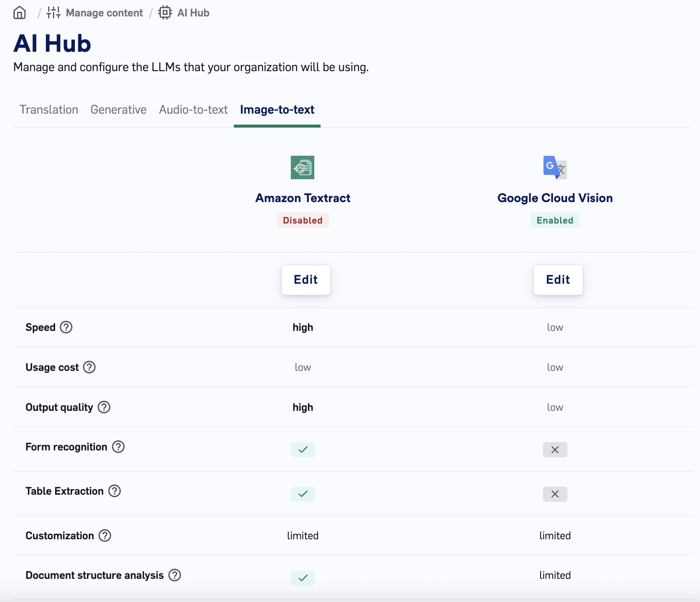Click the Document structure analysis row label
Image resolution: width=700 pixels, height=602 pixels.
click(x=95, y=575)
